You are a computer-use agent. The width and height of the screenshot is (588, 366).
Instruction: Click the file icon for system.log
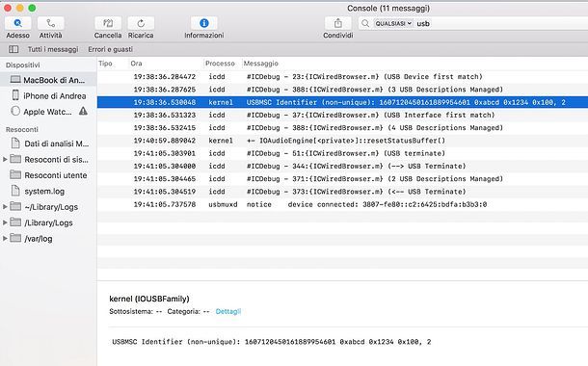(15, 191)
